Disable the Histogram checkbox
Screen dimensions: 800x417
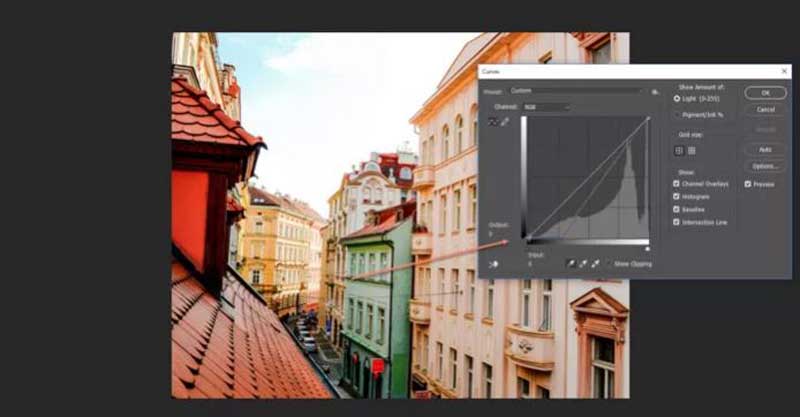click(x=677, y=197)
